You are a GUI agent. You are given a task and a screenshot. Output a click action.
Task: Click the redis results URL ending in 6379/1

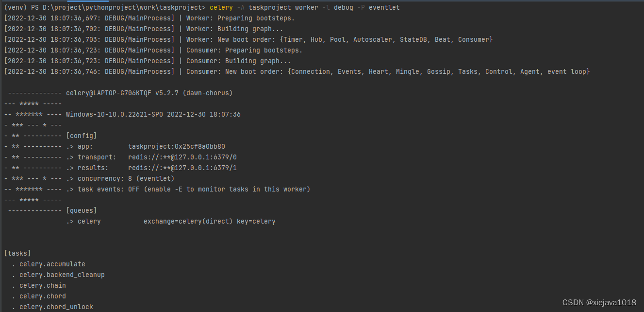pos(182,168)
